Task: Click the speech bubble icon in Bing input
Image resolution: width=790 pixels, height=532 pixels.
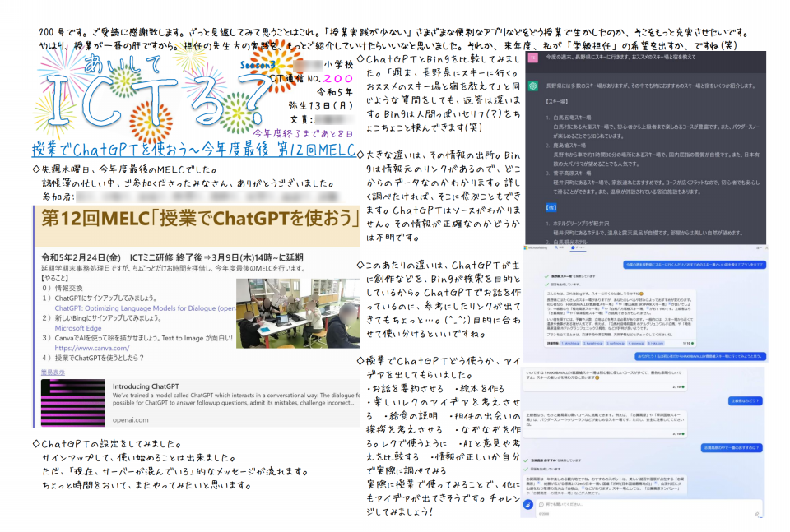Action: click(541, 504)
